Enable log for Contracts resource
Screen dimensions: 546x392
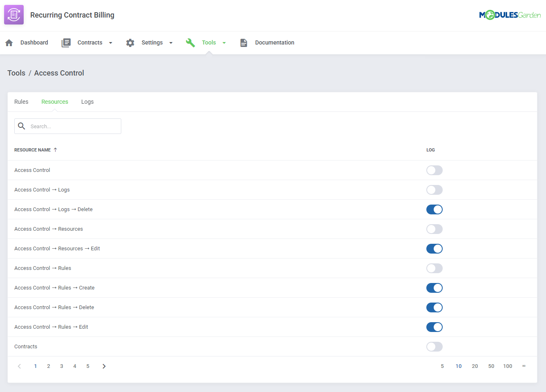pyautogui.click(x=435, y=347)
